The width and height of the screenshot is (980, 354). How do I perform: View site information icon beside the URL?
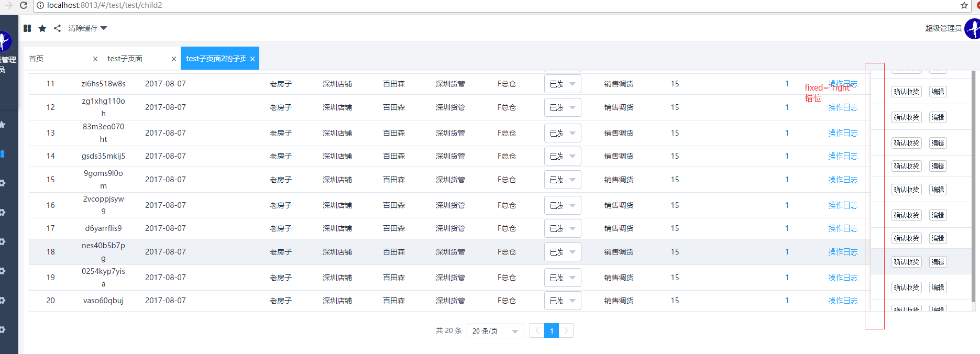[40, 5]
